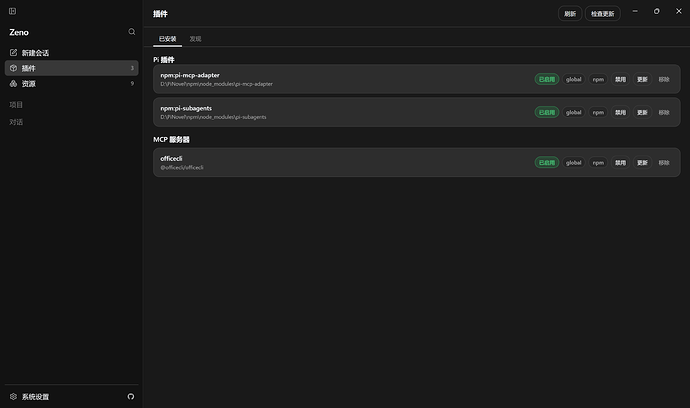Image resolution: width=690 pixels, height=408 pixels.
Task: Disable the officecli MCP server
Action: pyautogui.click(x=620, y=162)
